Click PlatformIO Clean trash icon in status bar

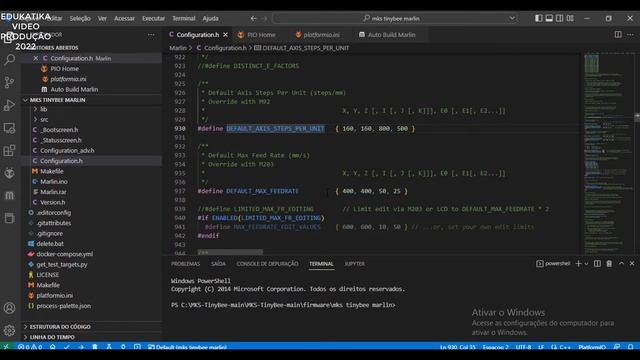pos(95,347)
